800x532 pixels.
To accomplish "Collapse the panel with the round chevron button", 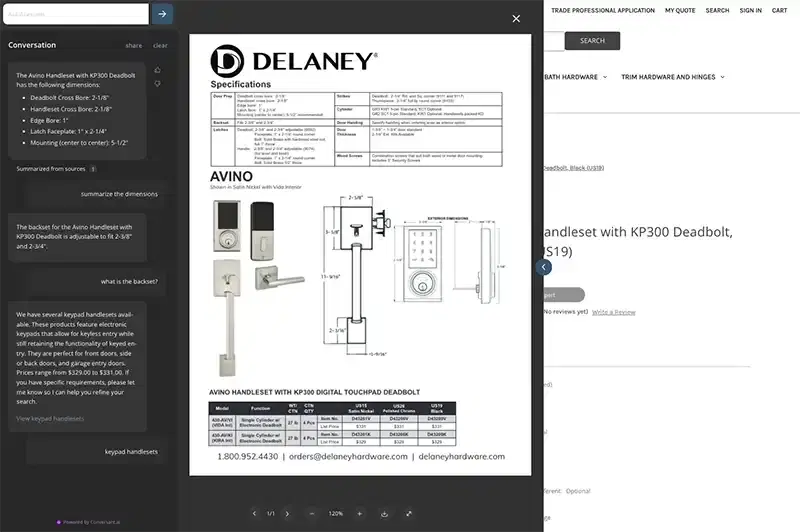I will (x=544, y=267).
